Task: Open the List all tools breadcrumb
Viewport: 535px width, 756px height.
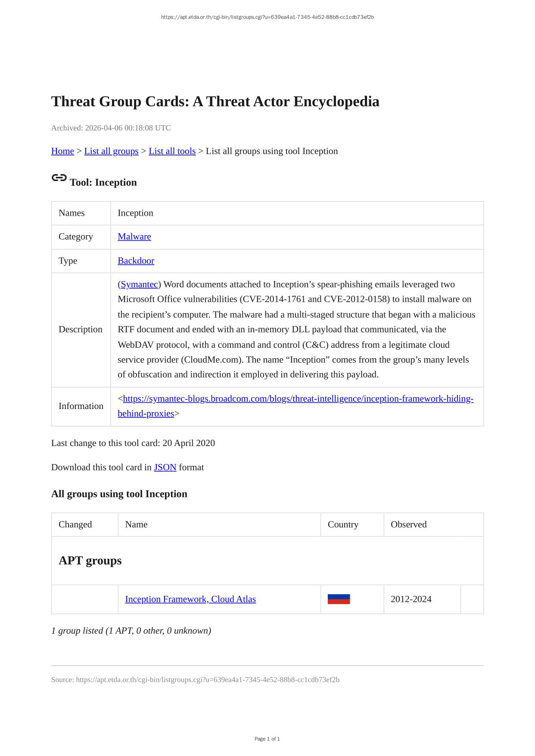Action: click(172, 151)
